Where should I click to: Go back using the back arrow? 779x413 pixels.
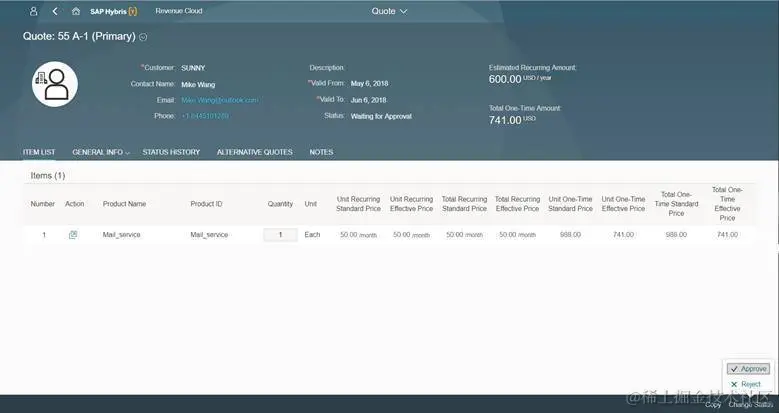(55, 11)
